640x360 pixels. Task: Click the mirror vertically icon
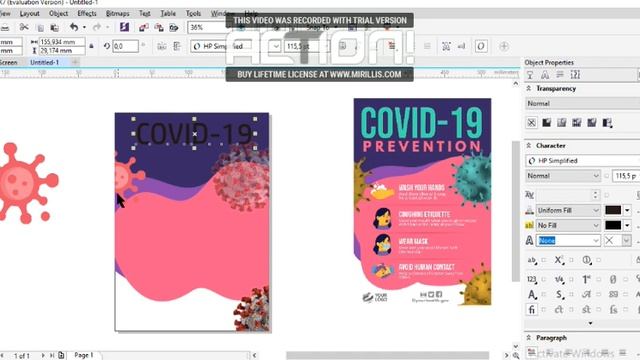(x=177, y=46)
